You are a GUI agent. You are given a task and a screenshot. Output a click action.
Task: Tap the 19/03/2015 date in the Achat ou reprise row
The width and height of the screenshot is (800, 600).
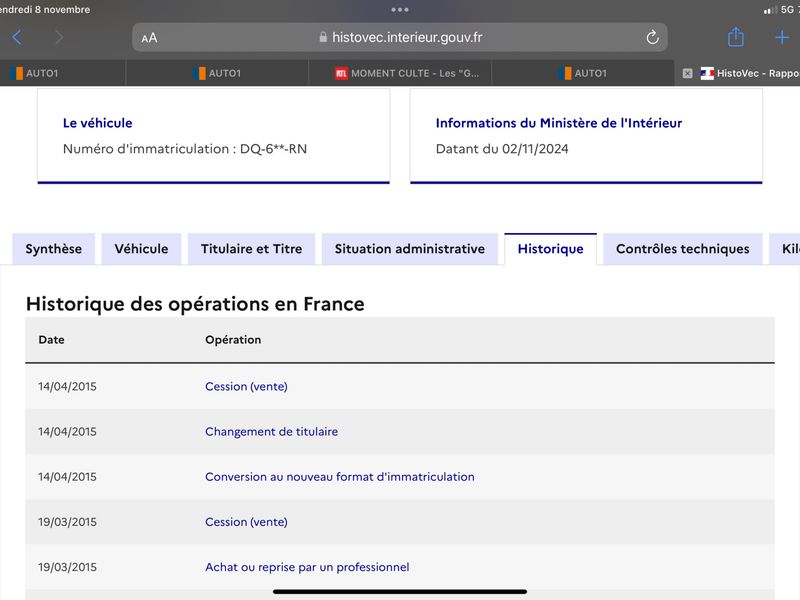[x=67, y=567]
